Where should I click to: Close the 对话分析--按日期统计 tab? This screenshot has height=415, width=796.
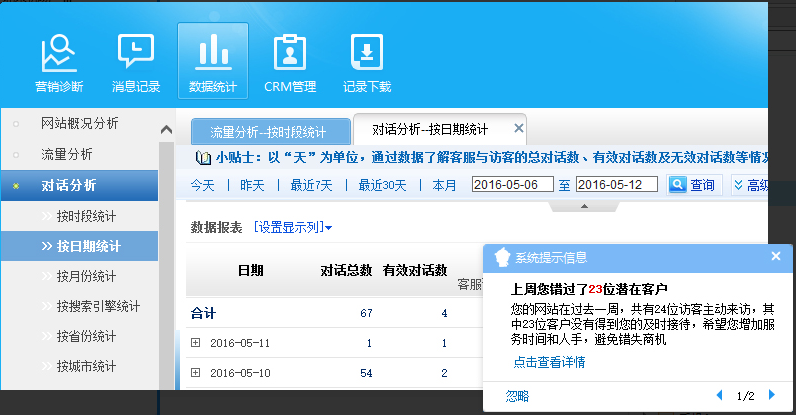point(518,129)
